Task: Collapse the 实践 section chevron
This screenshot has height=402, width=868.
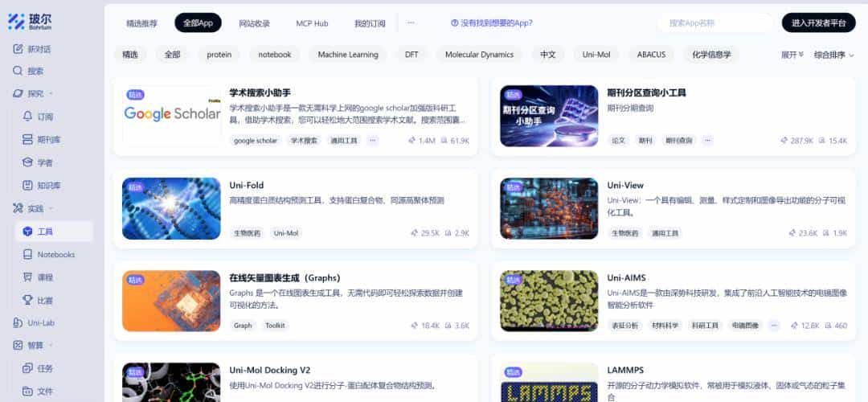Action: (x=51, y=208)
